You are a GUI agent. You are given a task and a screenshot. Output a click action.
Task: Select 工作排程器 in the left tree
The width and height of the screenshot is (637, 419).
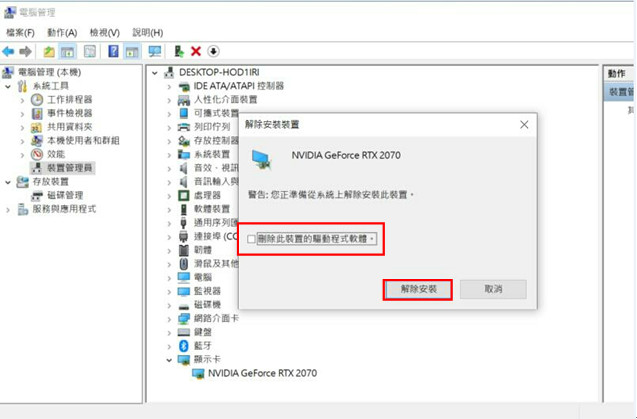point(70,100)
